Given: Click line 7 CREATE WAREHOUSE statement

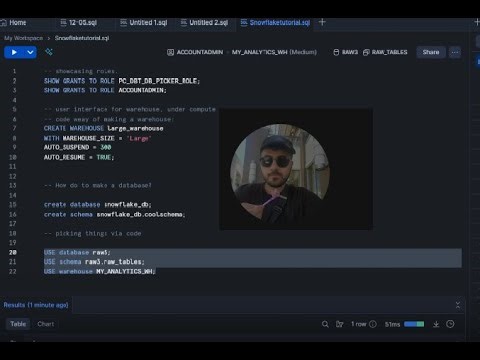Looking at the screenshot, I should [x=104, y=128].
